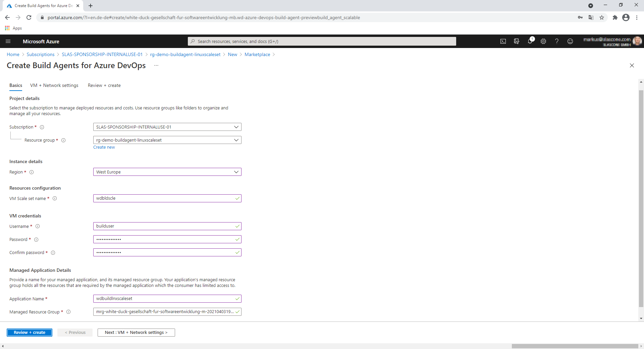Screen dimensions: 644x349
Task: Open the Apps bookmarks shortcut
Action: (x=13, y=28)
